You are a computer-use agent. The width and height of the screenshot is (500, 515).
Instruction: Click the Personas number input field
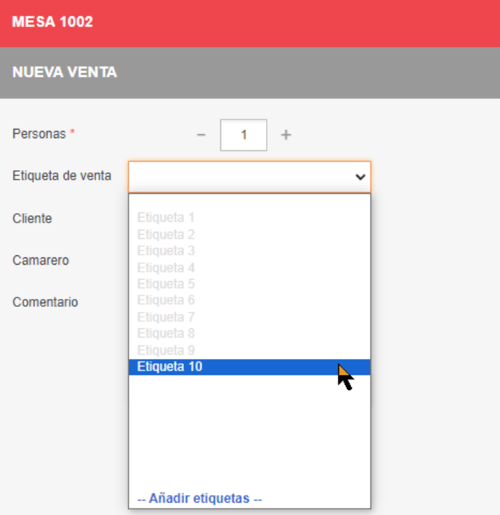pyautogui.click(x=243, y=135)
